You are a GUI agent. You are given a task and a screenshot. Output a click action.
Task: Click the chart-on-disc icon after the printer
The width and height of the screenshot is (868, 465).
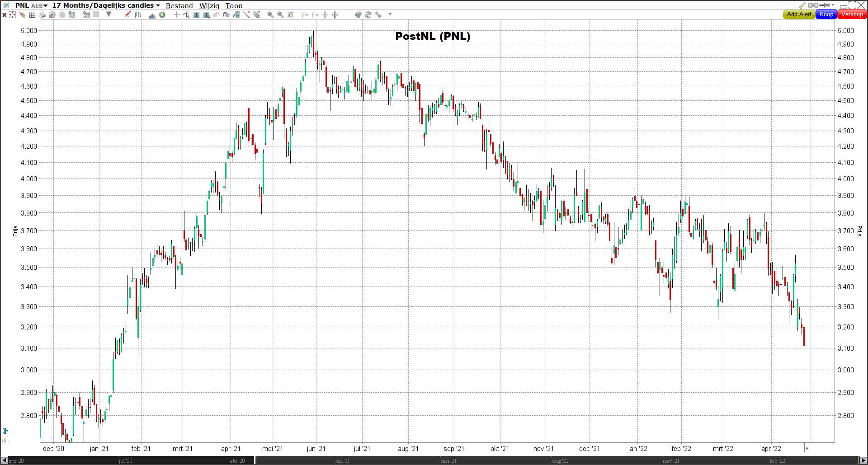(x=52, y=14)
